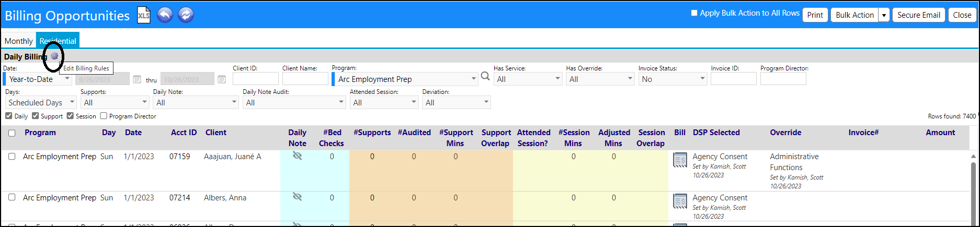
Task: Toggle the Daily checkbox
Action: (8, 116)
